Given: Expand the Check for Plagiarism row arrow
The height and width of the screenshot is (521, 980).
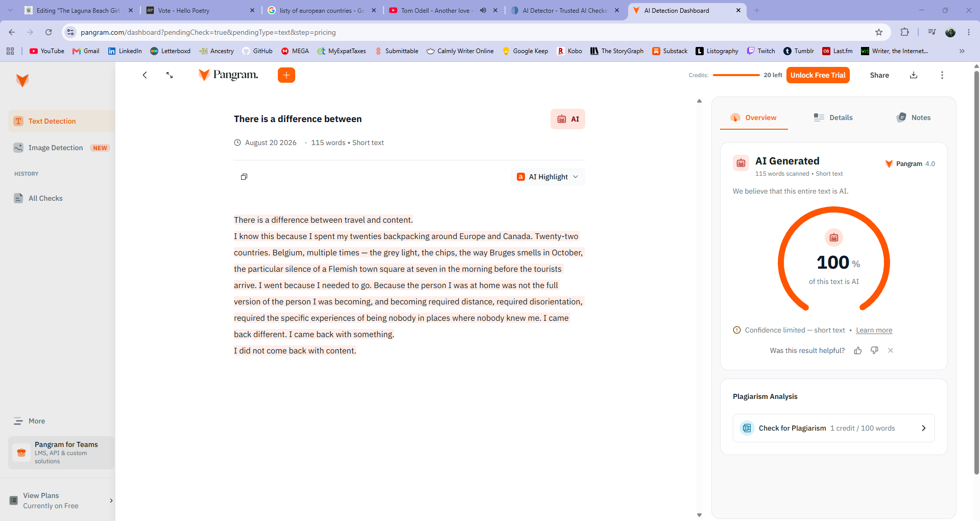Looking at the screenshot, I should point(923,428).
